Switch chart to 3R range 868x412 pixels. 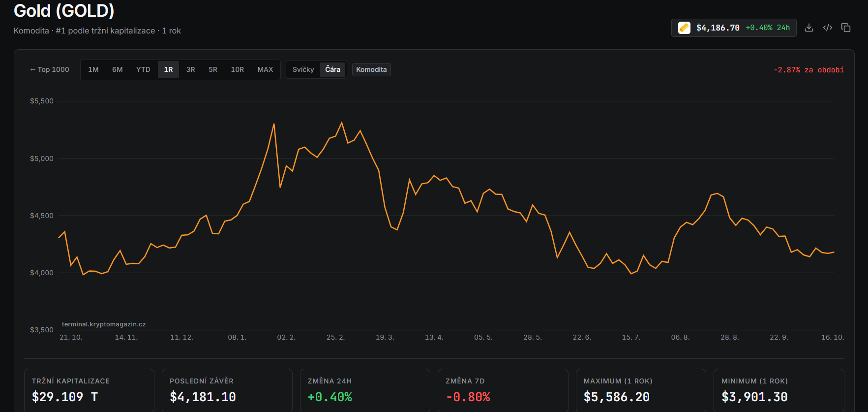(x=191, y=69)
